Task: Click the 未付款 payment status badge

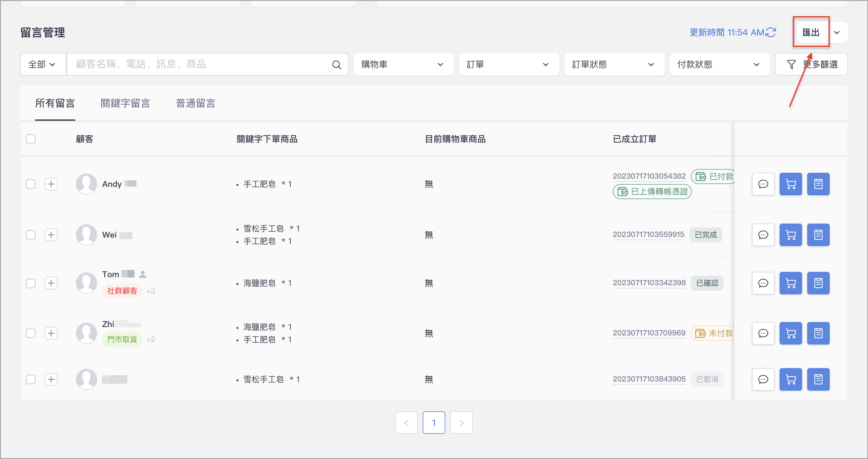Action: 713,333
